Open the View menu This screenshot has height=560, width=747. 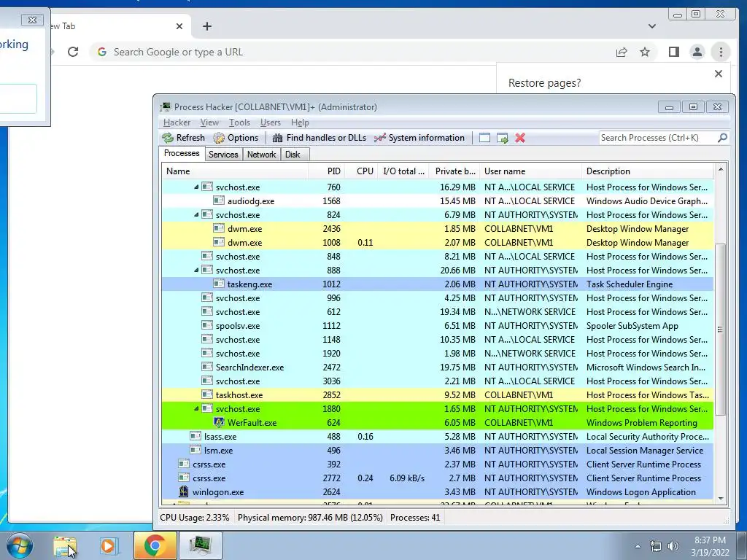coord(209,122)
